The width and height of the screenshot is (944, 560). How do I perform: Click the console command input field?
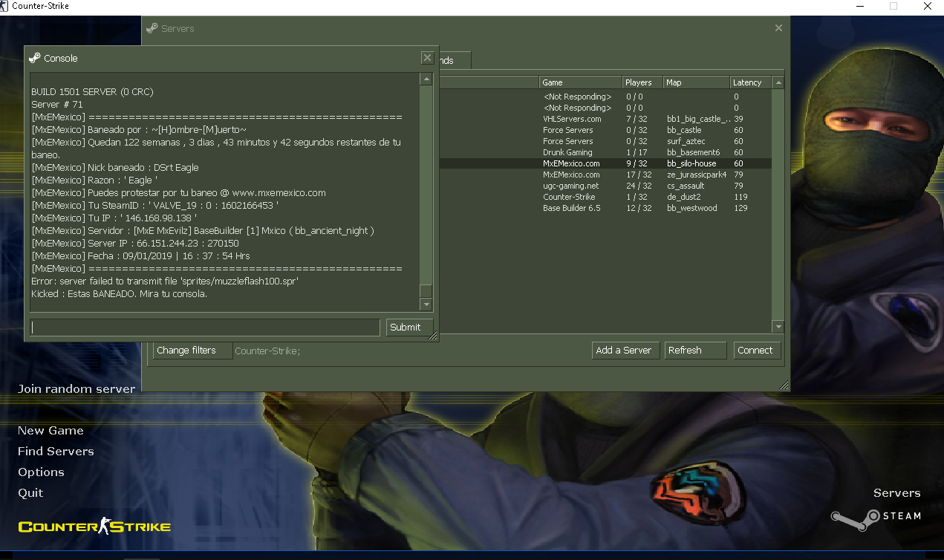(205, 327)
